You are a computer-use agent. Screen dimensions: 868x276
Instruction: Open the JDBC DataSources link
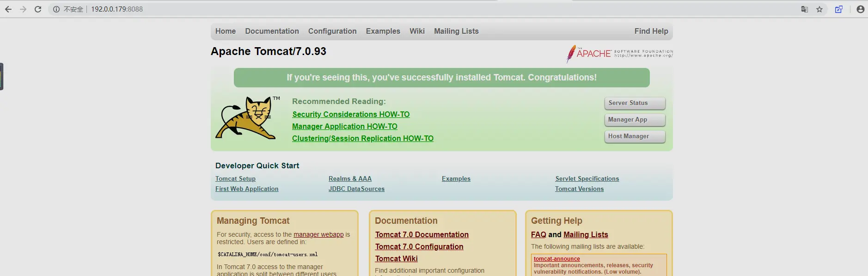click(356, 189)
